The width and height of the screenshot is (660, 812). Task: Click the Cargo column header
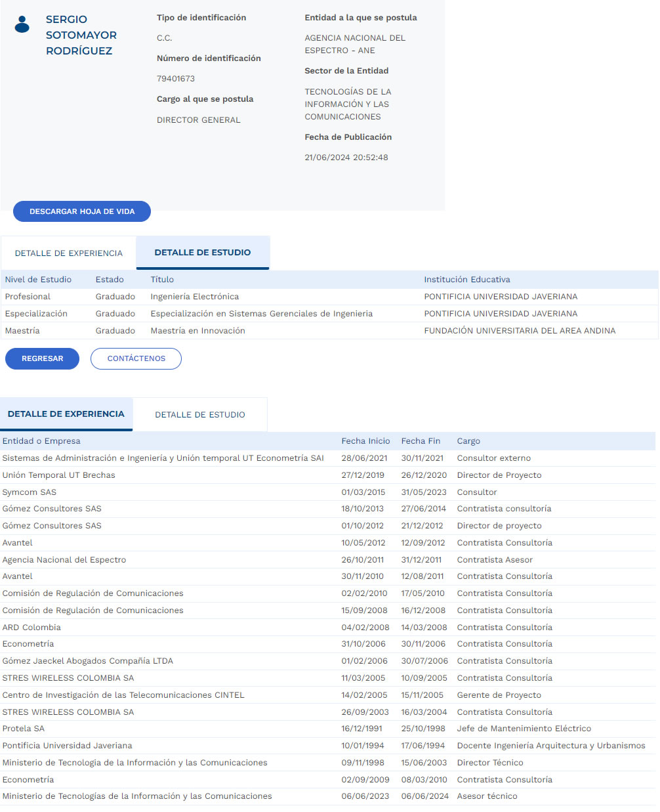click(468, 441)
